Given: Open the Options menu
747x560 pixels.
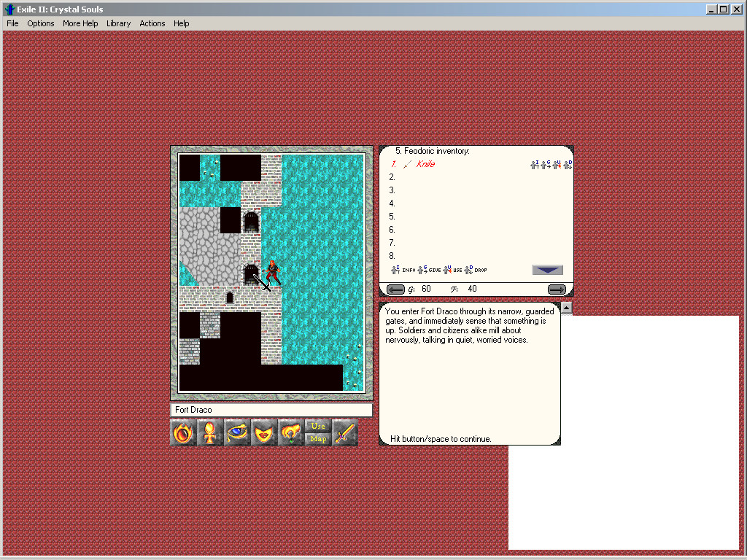Looking at the screenshot, I should tap(41, 23).
